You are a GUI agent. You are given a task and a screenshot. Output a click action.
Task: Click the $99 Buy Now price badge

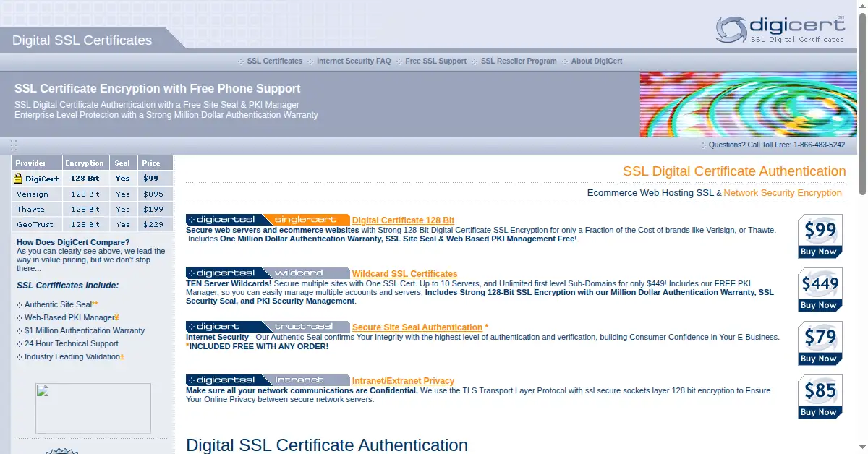pos(820,236)
